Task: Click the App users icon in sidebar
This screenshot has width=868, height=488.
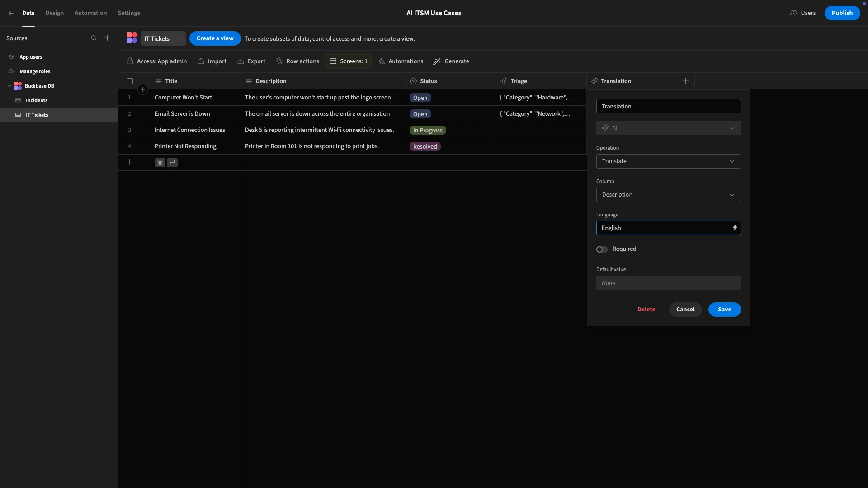Action: click(12, 57)
